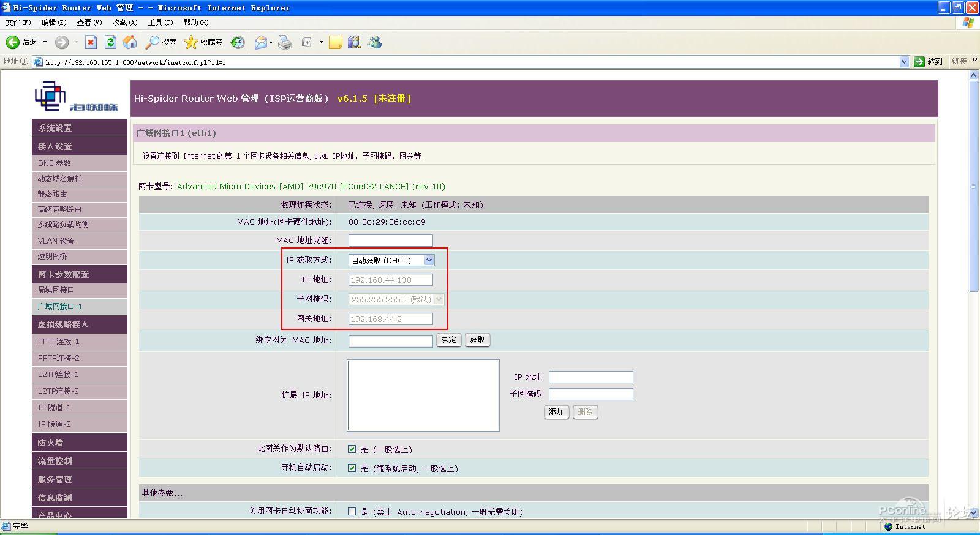Screen dimensions: 980x535
Task: Click the vertical scrollbar up arrow
Action: click(974, 75)
